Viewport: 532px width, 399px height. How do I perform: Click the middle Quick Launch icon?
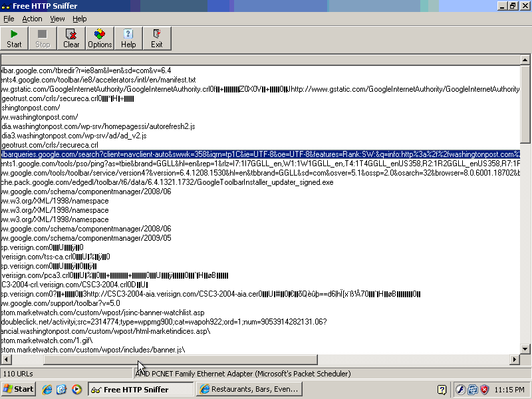tap(62, 390)
